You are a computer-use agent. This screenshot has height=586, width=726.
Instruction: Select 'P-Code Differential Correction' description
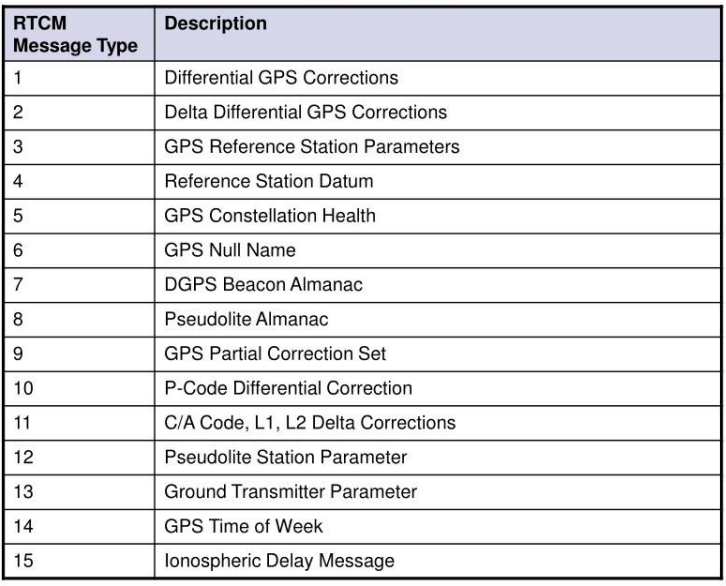click(x=288, y=388)
